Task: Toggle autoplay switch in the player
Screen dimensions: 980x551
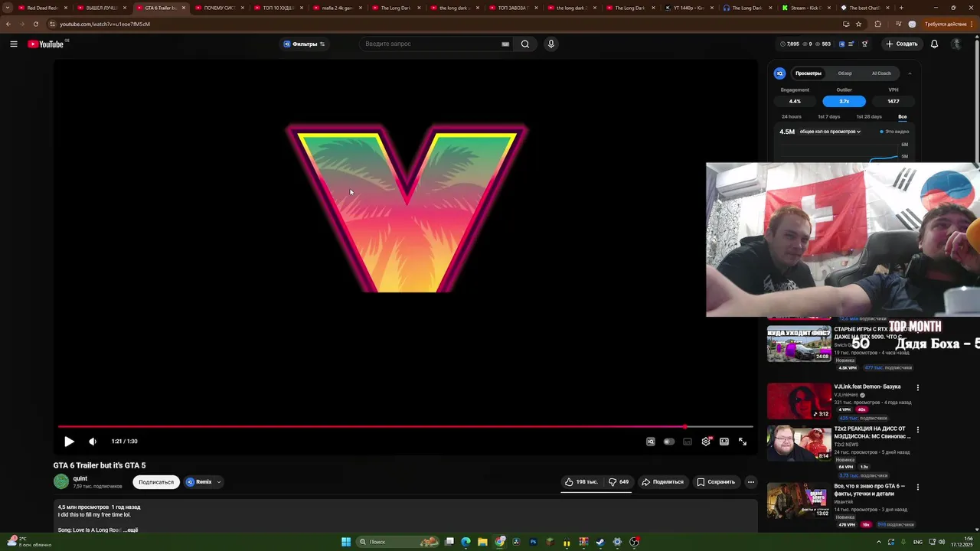Action: 669,442
